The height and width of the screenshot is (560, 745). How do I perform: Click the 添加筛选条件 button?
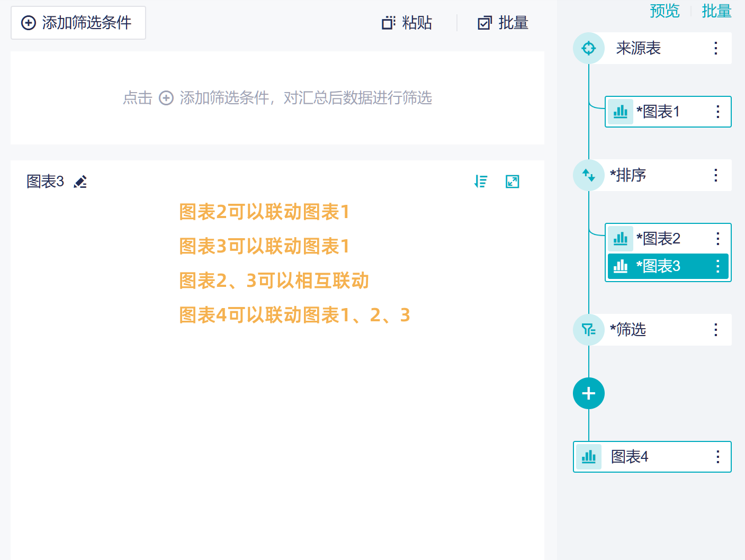tap(78, 23)
